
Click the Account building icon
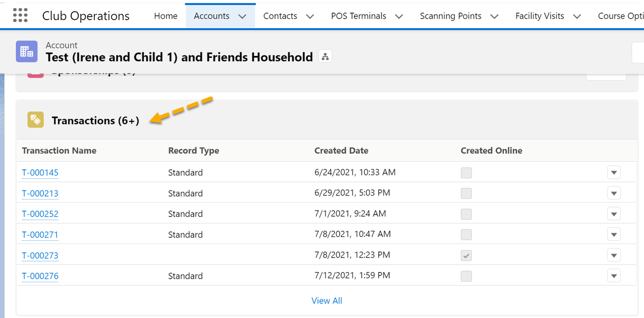point(27,51)
